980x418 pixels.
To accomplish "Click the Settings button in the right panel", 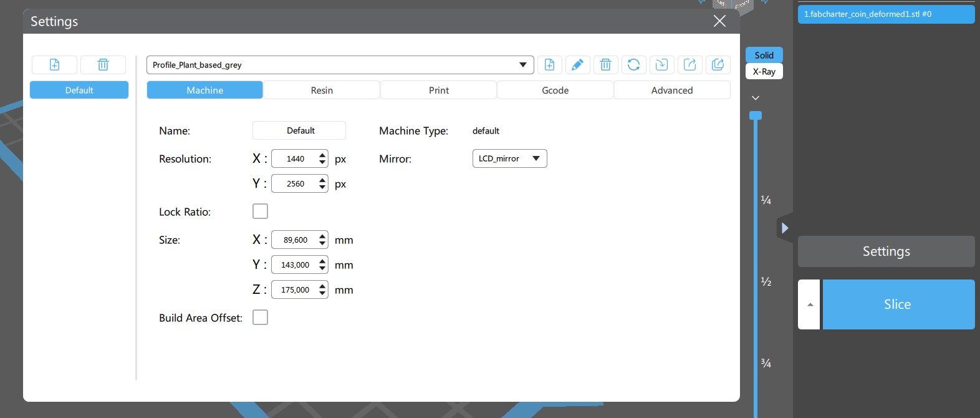I will 886,251.
